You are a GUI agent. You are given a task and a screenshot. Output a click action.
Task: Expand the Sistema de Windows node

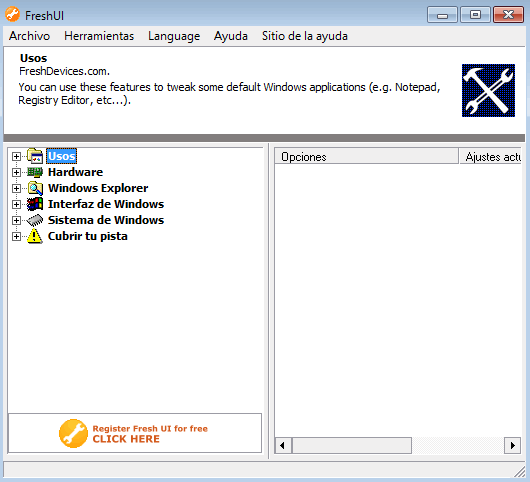16,220
